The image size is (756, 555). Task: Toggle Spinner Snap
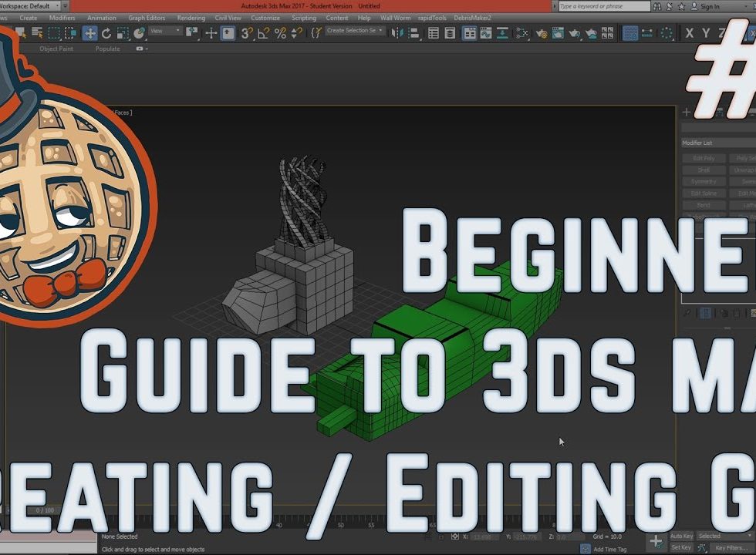296,32
